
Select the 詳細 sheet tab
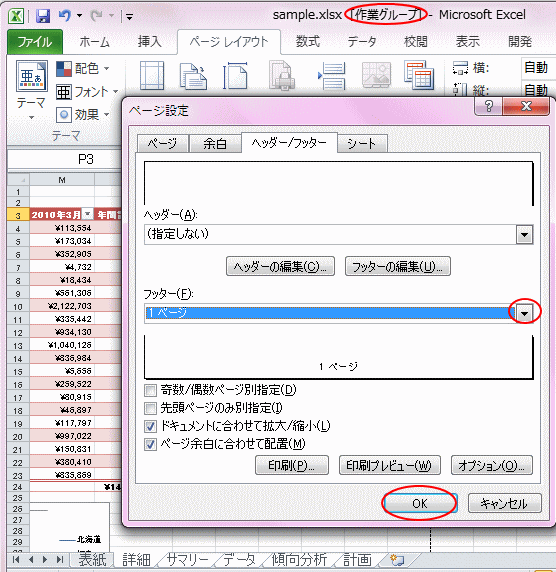(x=136, y=560)
